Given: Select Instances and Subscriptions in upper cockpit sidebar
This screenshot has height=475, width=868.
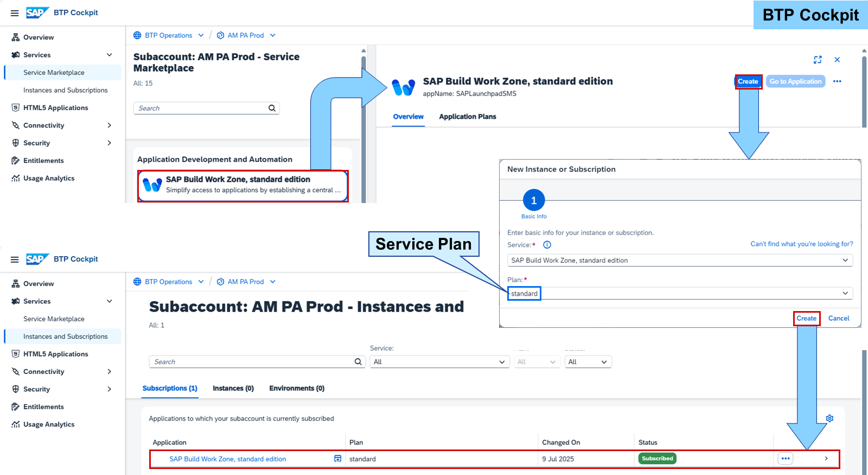Looking at the screenshot, I should 65,91.
